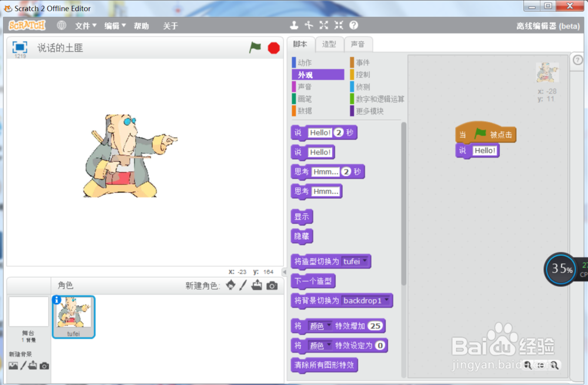588x385 pixels.
Task: Edit Hello! in script area 说 block
Action: pos(485,150)
